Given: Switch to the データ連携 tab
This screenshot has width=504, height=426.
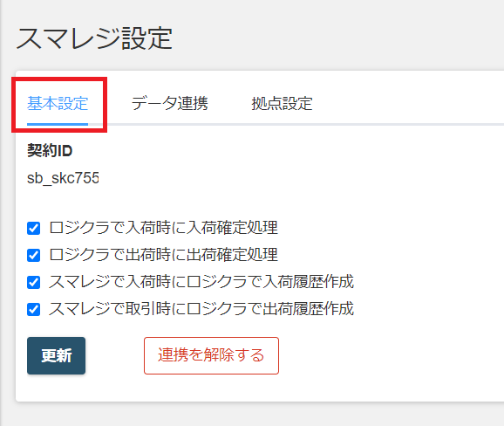Looking at the screenshot, I should coord(170,104).
